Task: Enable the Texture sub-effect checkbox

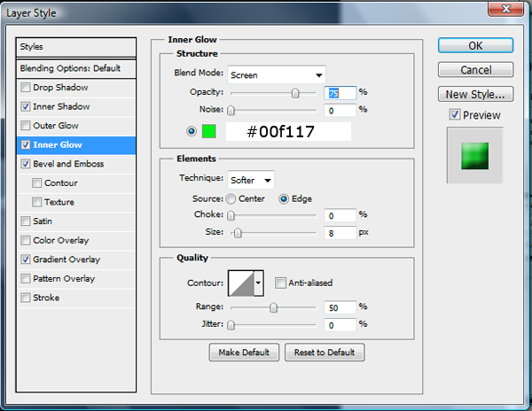Action: (x=36, y=202)
